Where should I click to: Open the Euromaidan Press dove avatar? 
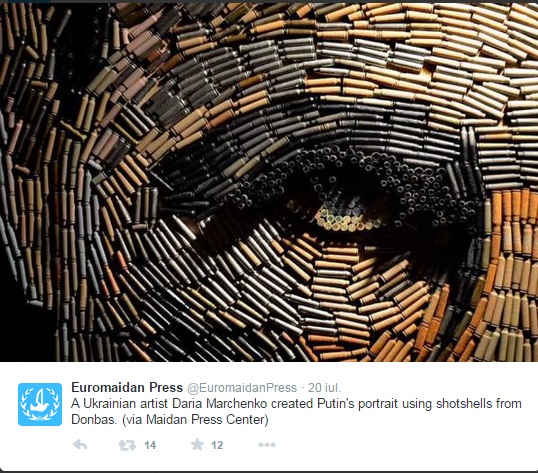(x=40, y=404)
